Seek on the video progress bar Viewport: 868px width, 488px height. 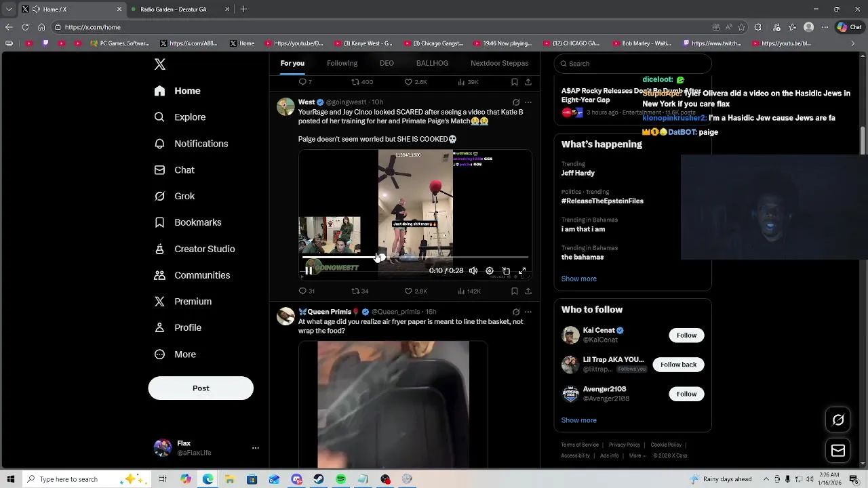pos(415,258)
